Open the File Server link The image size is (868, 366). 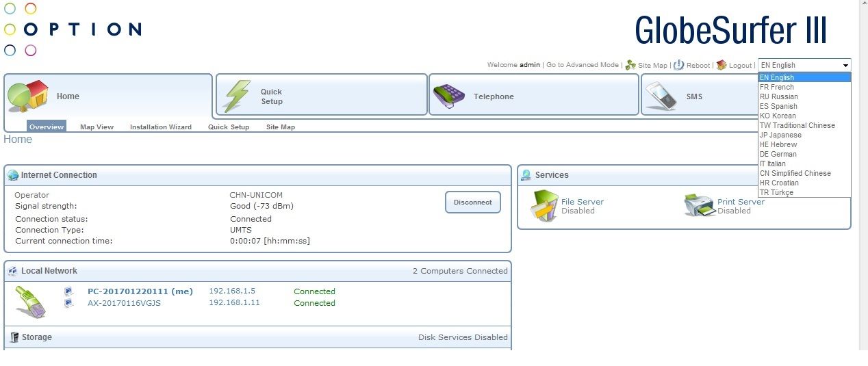click(583, 202)
